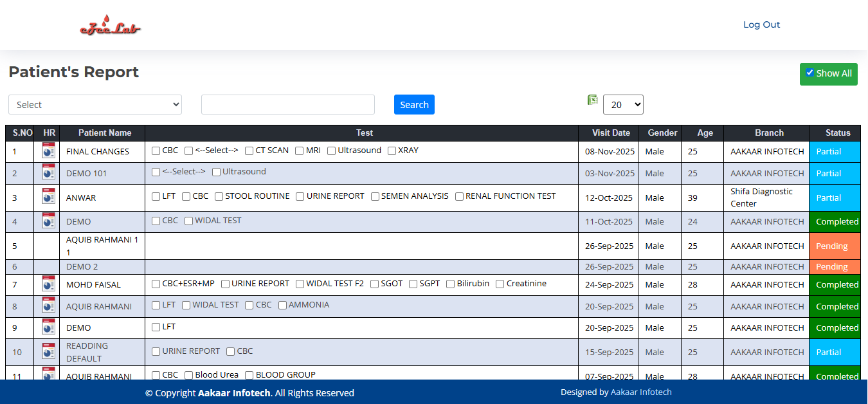Click Log Out in the top navigation
Screen dimensions: 868x404
(x=761, y=24)
